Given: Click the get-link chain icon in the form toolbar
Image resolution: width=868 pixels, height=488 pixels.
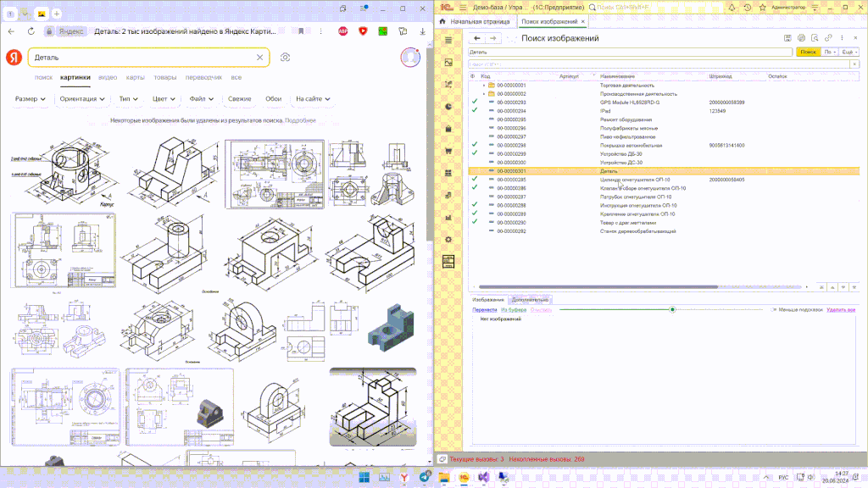Looking at the screenshot, I should [x=828, y=38].
